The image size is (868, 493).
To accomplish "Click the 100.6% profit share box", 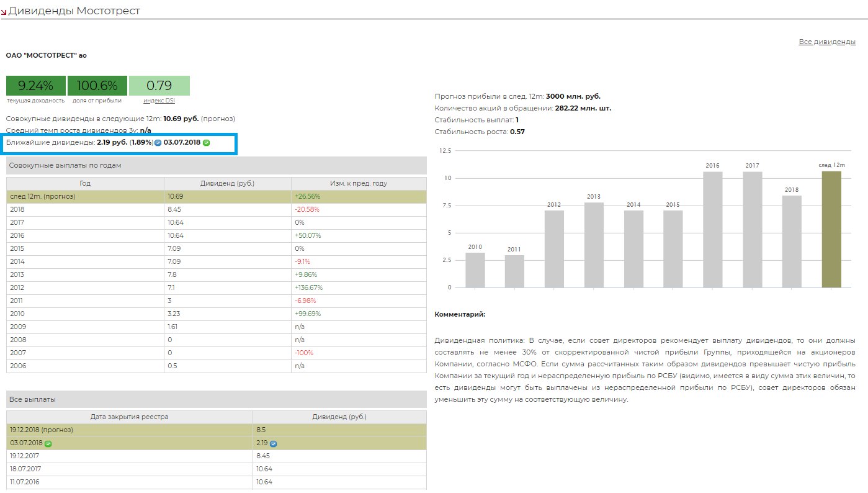I will point(97,86).
